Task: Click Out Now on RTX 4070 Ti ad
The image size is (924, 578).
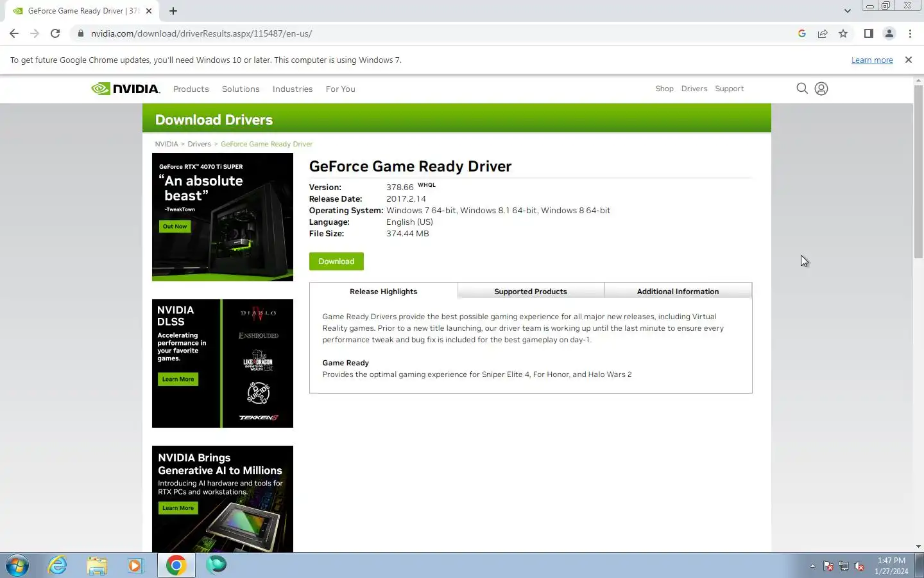Action: click(175, 227)
